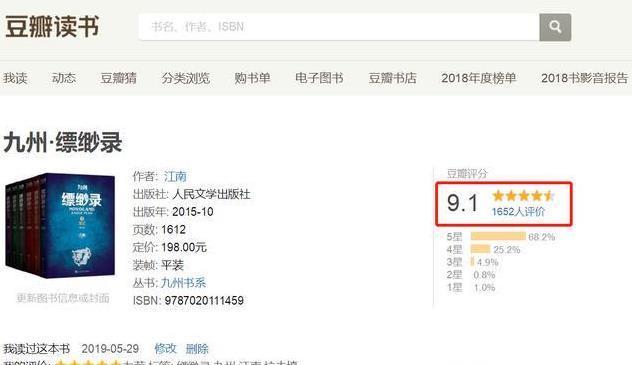Open the 购书单 menu item
The height and width of the screenshot is (365, 632).
click(252, 78)
